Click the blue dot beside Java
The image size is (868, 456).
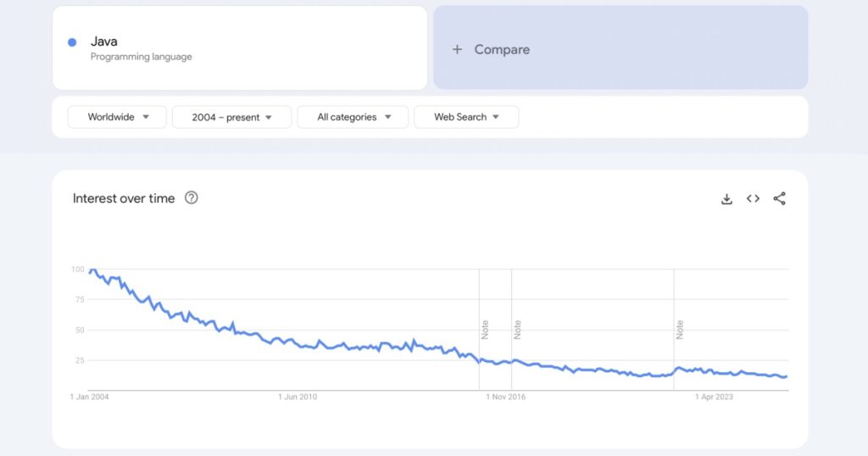[72, 42]
